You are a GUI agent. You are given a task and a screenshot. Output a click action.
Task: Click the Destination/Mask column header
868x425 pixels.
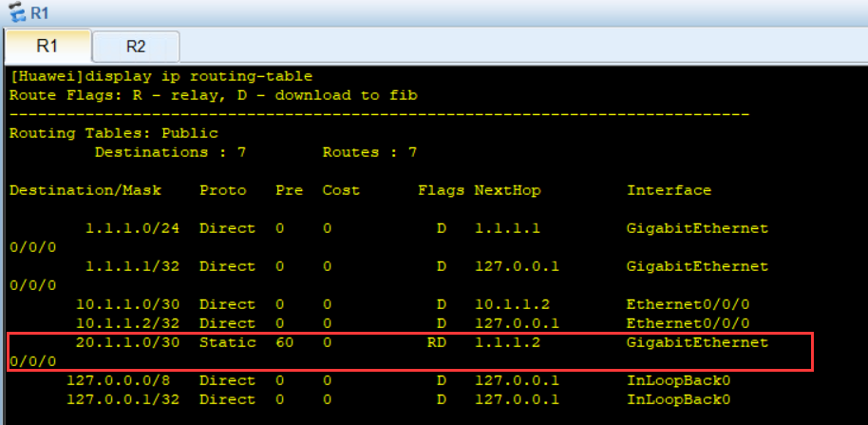85,190
